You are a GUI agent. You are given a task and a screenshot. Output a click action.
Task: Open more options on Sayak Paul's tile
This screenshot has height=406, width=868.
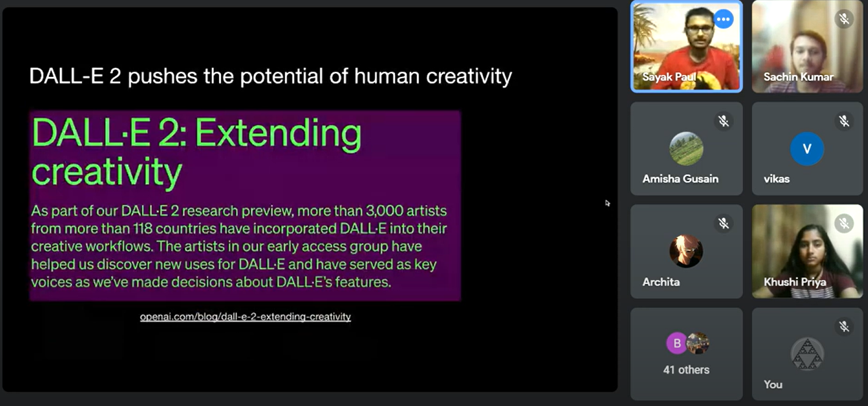(x=723, y=19)
